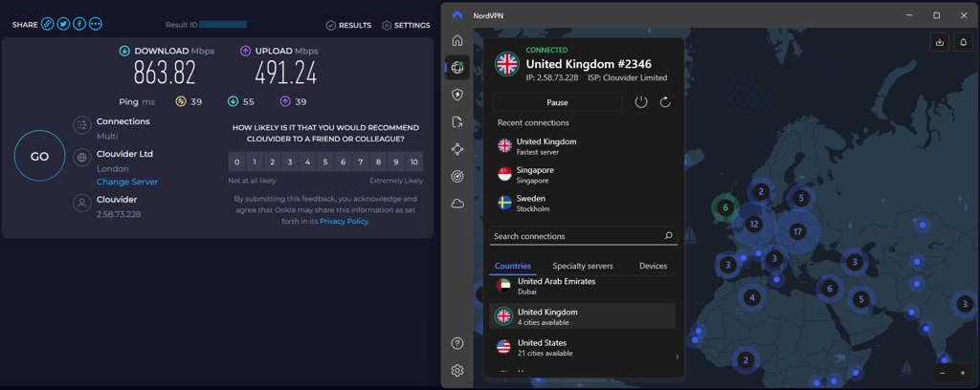Click the map cluster labeled 12

coord(754,224)
